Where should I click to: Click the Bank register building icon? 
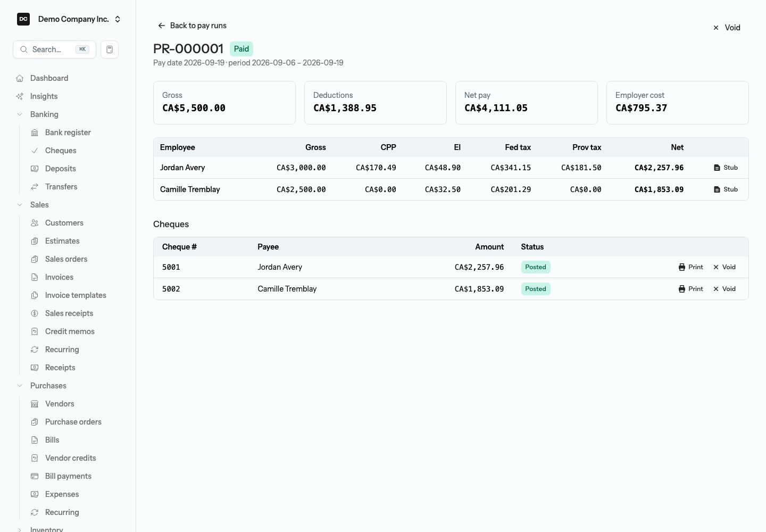click(x=35, y=132)
